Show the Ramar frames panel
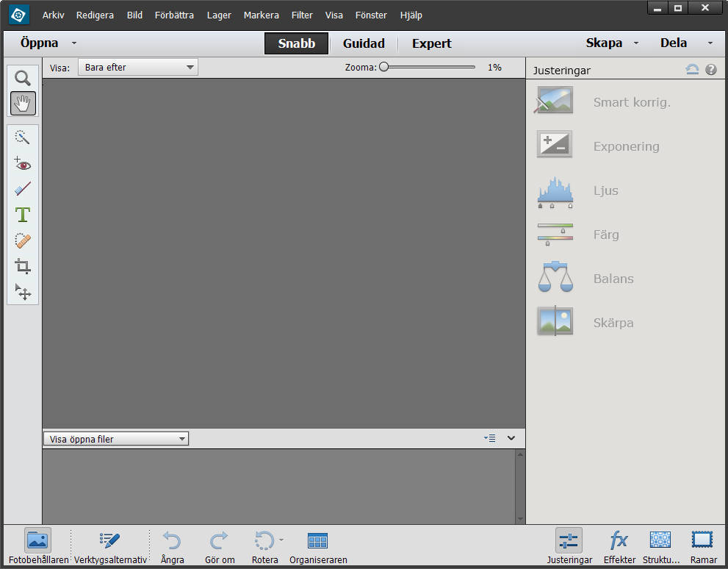The image size is (728, 569). [703, 546]
